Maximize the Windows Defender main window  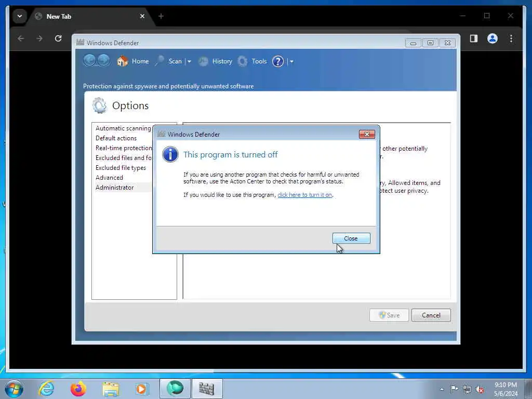(430, 43)
